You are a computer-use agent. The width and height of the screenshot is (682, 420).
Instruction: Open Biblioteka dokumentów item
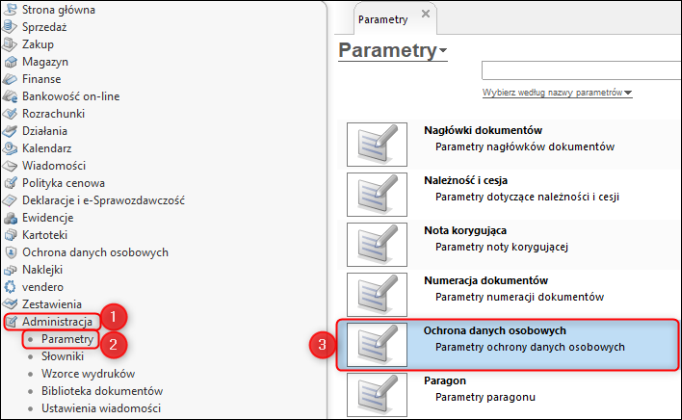(x=102, y=391)
